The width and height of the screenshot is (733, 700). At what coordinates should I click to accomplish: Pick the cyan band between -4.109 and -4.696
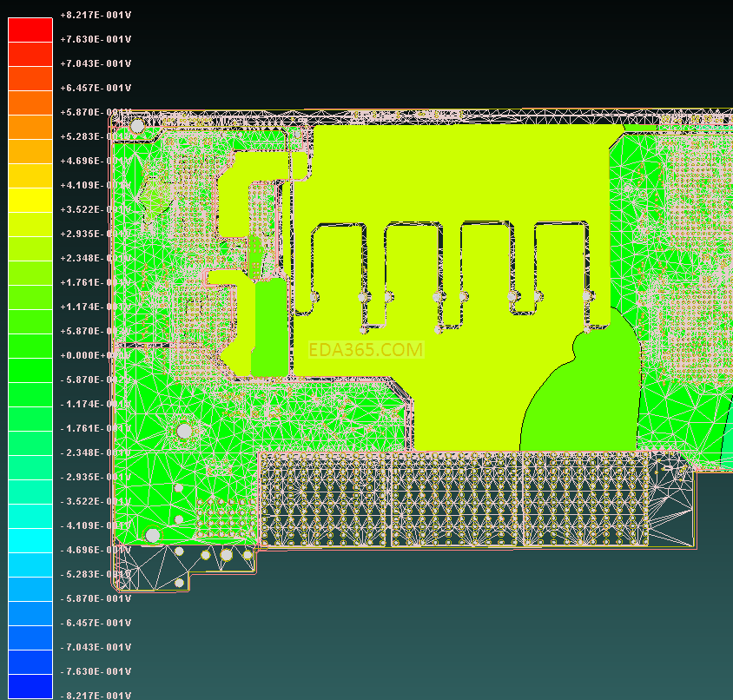pyautogui.click(x=30, y=540)
